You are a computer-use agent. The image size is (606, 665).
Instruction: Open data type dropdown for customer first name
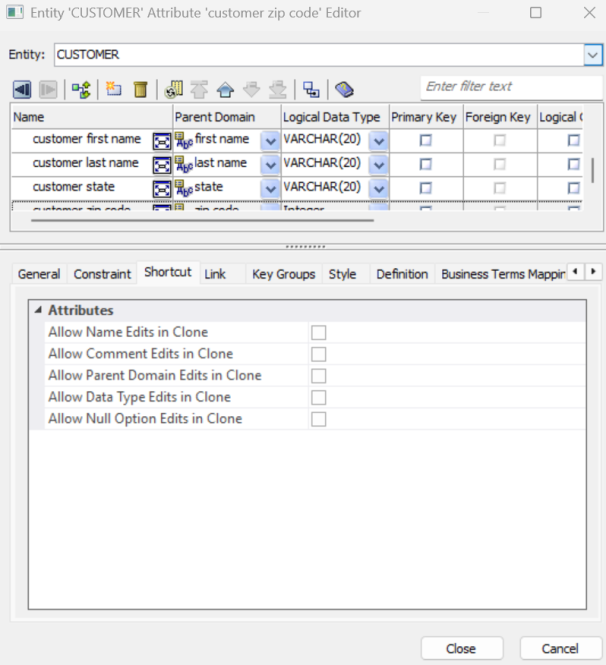click(379, 141)
